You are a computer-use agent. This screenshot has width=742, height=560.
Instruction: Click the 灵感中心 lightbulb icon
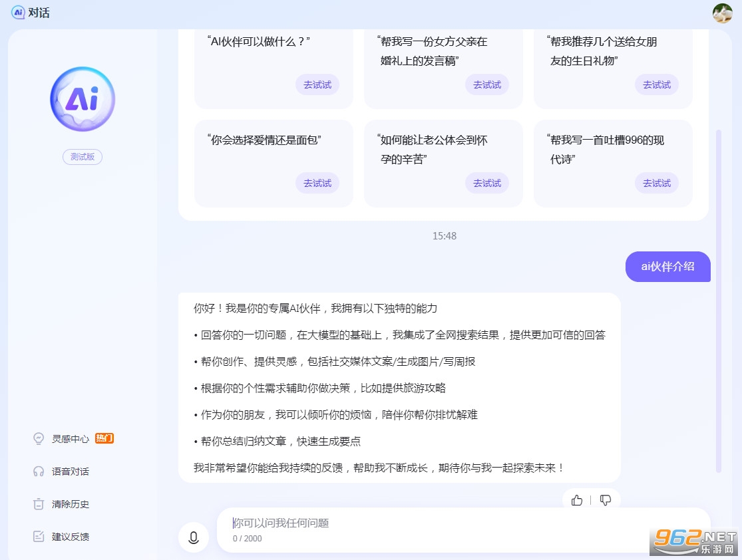point(39,438)
